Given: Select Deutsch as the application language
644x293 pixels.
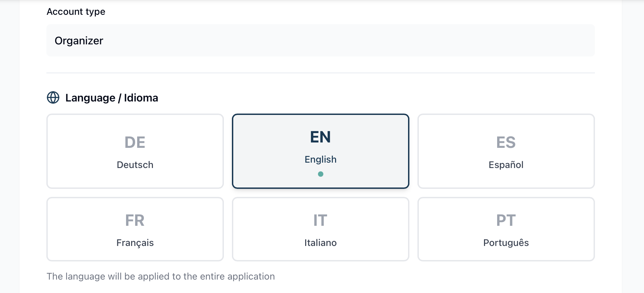Looking at the screenshot, I should click(x=135, y=151).
